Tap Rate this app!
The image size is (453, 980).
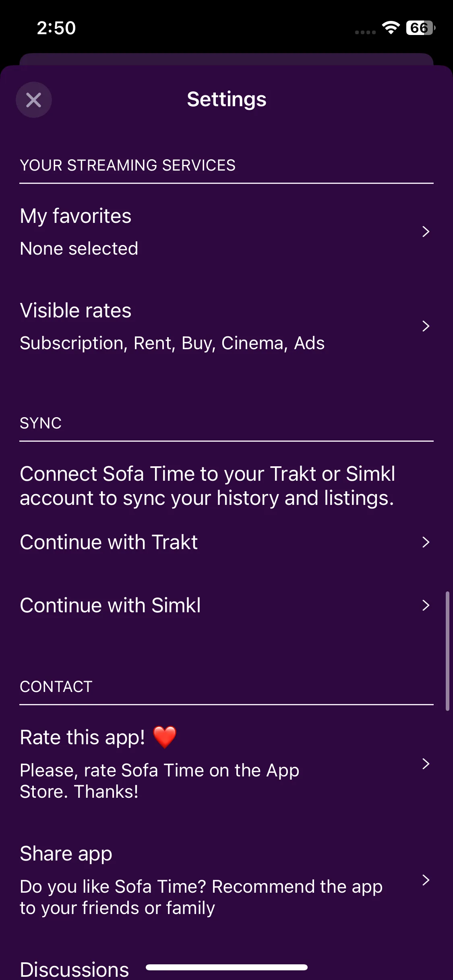point(83,737)
